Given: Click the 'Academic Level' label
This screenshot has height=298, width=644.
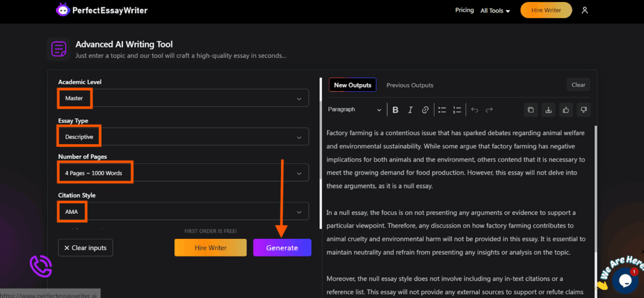Looking at the screenshot, I should (x=80, y=82).
